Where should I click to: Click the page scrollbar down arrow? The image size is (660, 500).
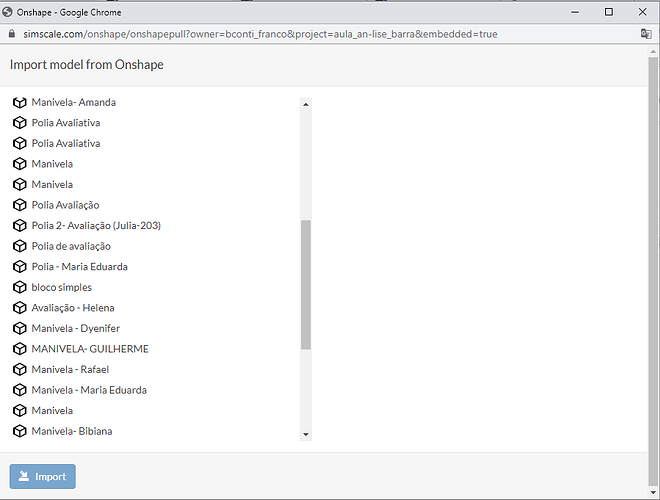click(653, 492)
